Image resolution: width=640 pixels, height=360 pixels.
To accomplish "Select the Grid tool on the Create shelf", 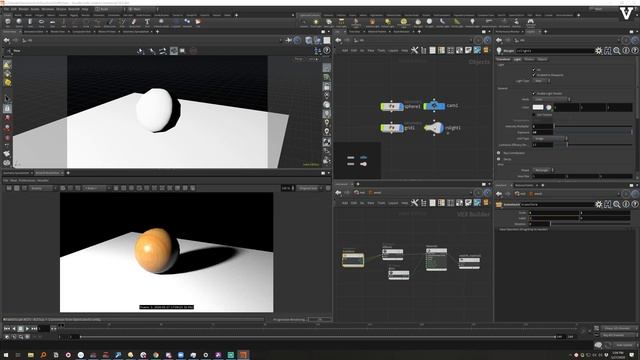I will pos(52,22).
